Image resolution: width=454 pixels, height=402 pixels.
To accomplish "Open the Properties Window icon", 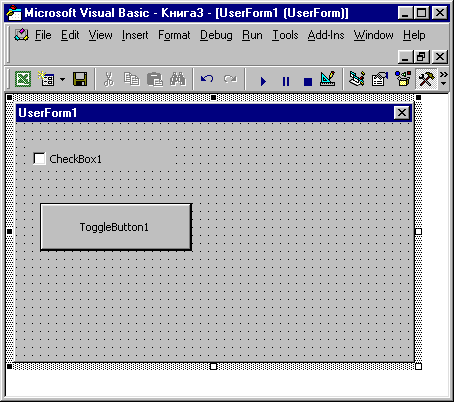I will point(380,79).
